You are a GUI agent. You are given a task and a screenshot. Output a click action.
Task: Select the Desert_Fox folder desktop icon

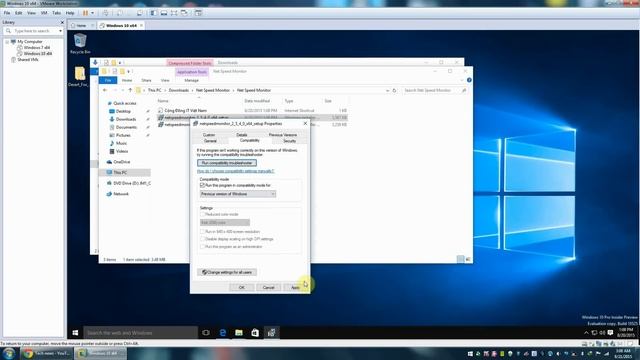pyautogui.click(x=78, y=77)
